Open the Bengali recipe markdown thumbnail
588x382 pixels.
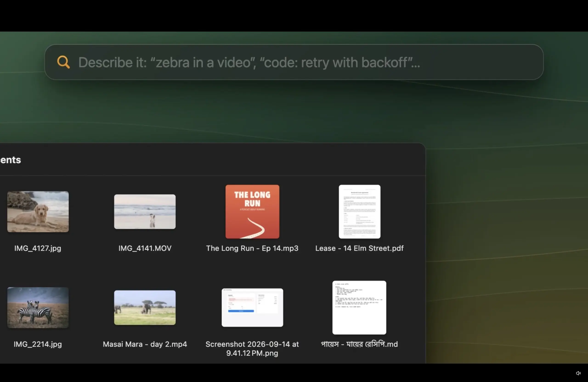pyautogui.click(x=359, y=307)
